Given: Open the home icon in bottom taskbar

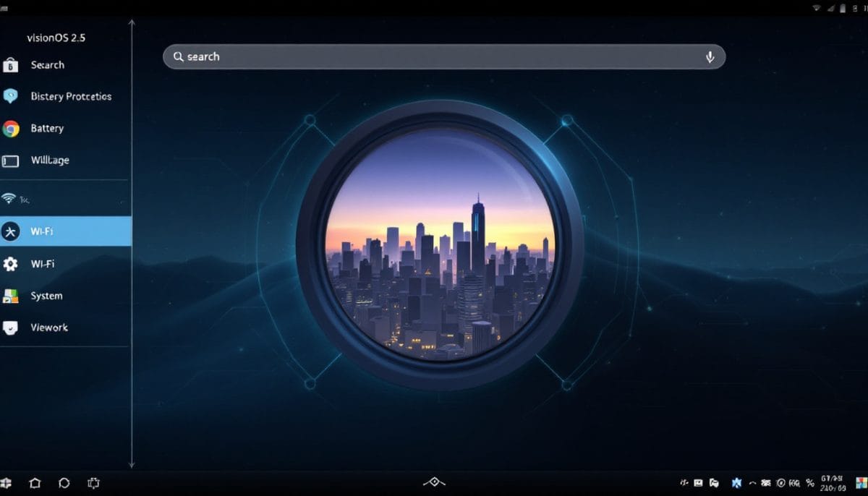Looking at the screenshot, I should click(x=35, y=483).
